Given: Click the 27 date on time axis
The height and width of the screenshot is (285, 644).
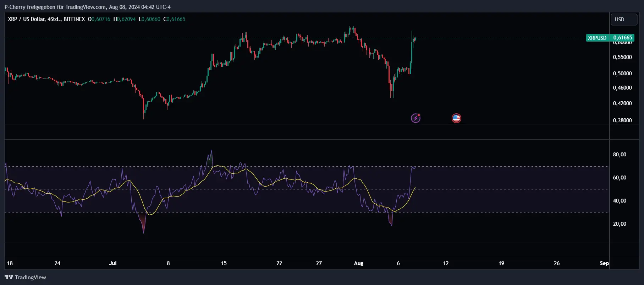Looking at the screenshot, I should click(319, 263).
